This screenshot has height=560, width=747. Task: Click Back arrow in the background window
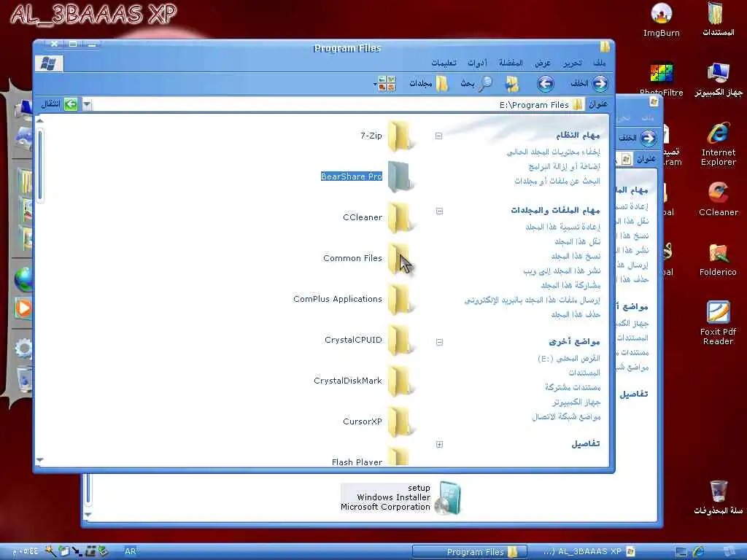(x=648, y=138)
